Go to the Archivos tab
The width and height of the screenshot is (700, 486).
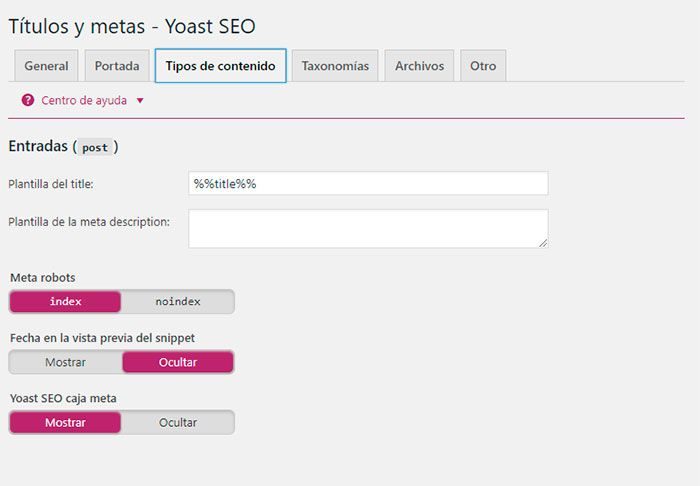click(x=419, y=66)
